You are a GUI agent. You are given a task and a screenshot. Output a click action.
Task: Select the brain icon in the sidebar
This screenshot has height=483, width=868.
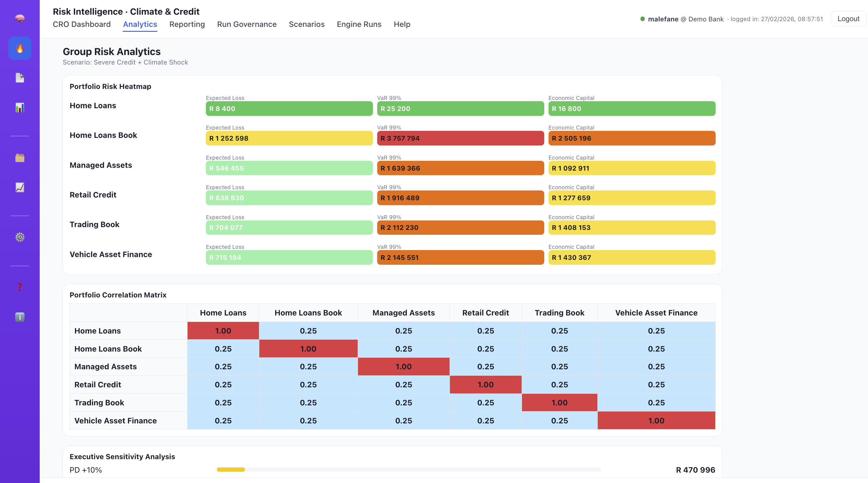tap(19, 19)
